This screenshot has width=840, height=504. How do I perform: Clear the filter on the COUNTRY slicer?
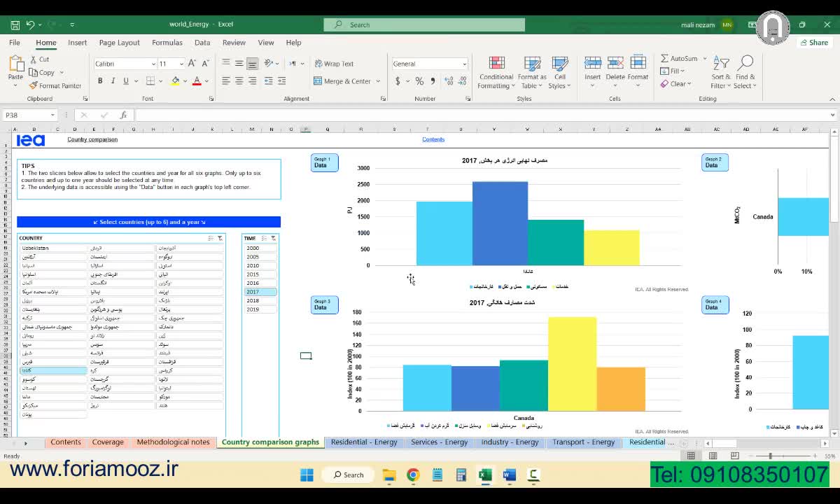(220, 238)
